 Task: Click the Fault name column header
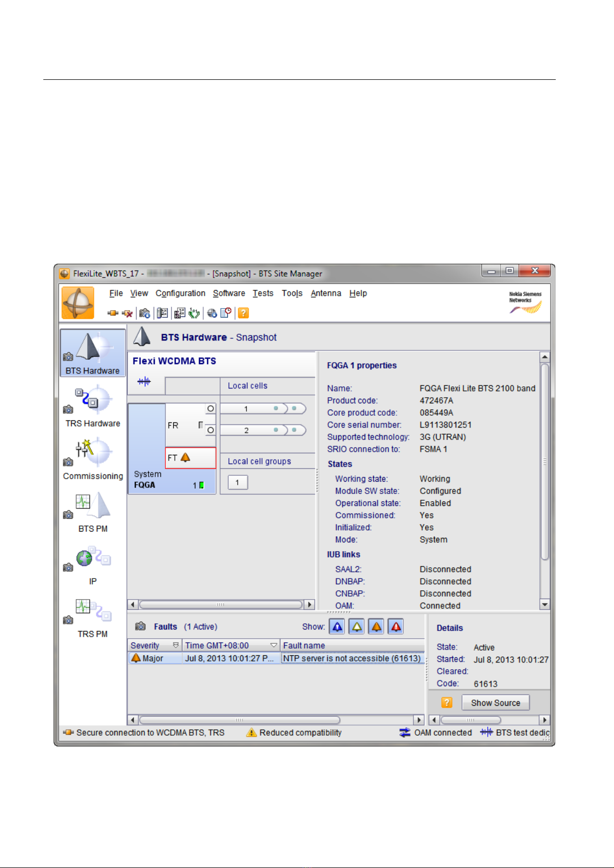click(352, 645)
